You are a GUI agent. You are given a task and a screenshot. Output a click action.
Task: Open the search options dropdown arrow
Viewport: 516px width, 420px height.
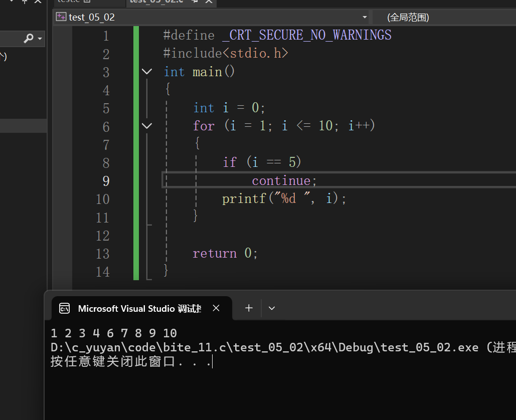tap(40, 39)
